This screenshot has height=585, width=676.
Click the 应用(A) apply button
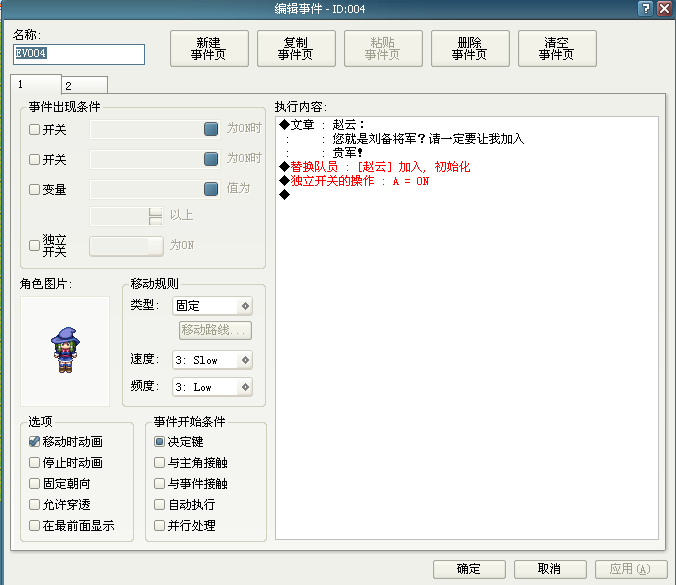point(631,569)
